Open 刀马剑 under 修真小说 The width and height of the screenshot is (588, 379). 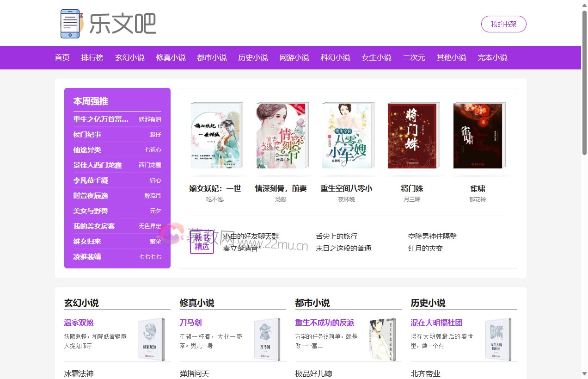tap(190, 323)
